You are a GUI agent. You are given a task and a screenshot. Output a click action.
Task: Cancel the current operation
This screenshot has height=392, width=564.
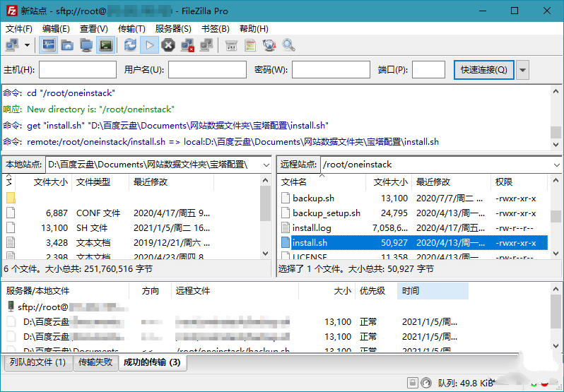[x=168, y=45]
